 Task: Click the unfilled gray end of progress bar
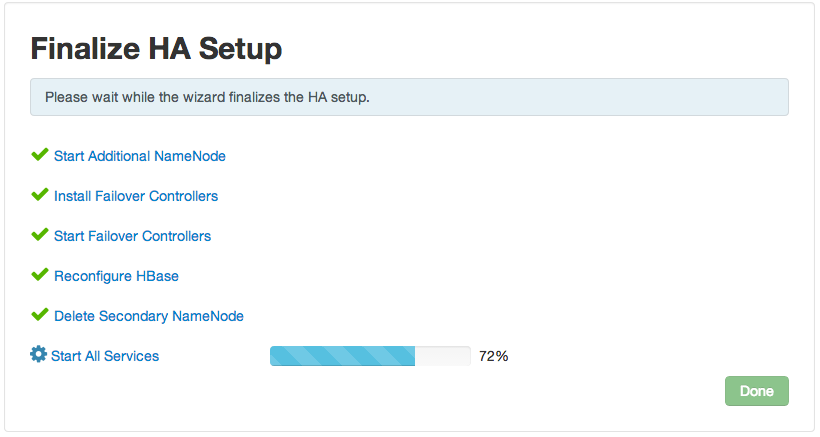(x=442, y=356)
